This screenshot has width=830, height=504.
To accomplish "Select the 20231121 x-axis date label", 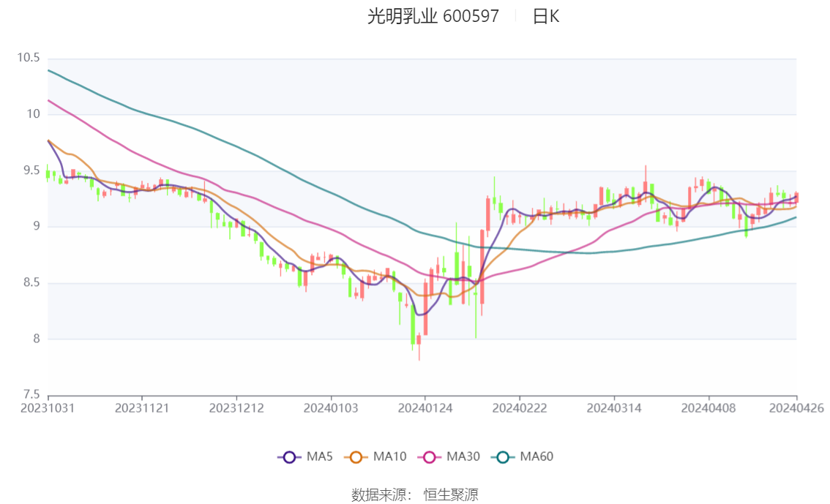I will click(x=142, y=408).
